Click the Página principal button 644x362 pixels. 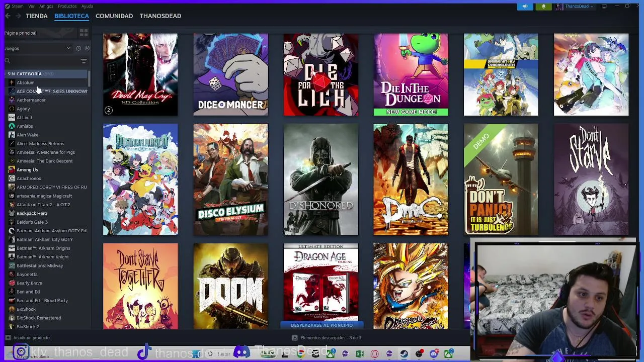coord(40,33)
